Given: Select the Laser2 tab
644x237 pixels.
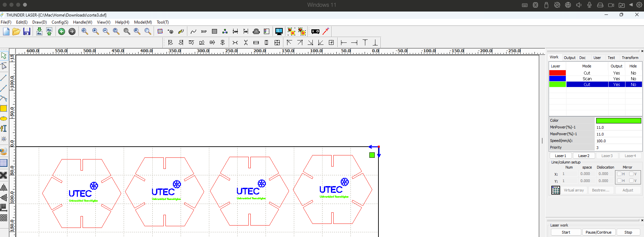Looking at the screenshot, I should 584,156.
